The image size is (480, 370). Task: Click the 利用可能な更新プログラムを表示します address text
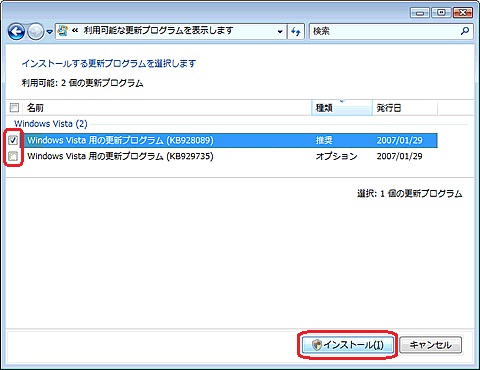coord(158,31)
